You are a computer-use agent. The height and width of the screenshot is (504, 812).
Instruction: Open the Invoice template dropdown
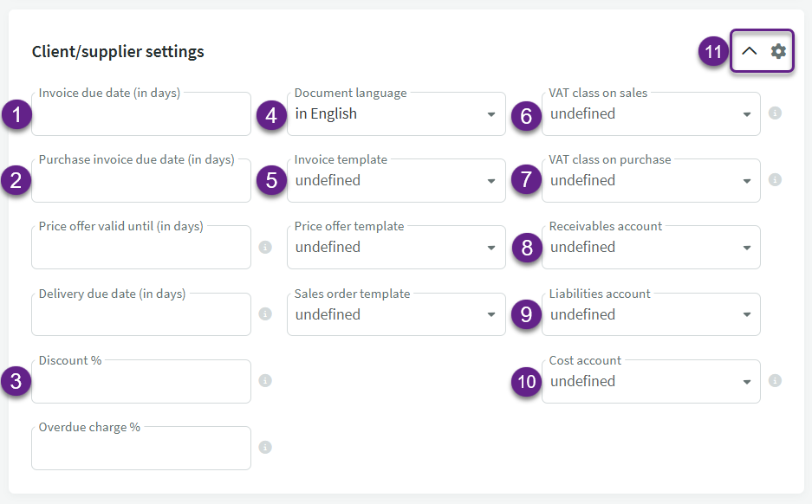pos(396,181)
